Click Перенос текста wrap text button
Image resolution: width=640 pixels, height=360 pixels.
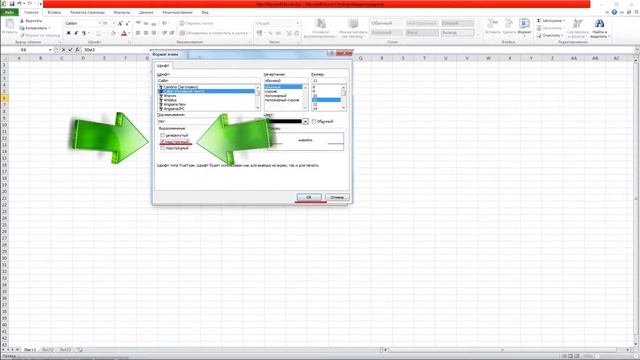(x=196, y=23)
